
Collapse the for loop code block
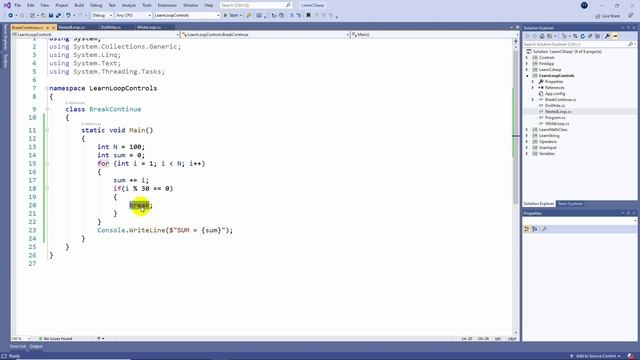click(47, 164)
